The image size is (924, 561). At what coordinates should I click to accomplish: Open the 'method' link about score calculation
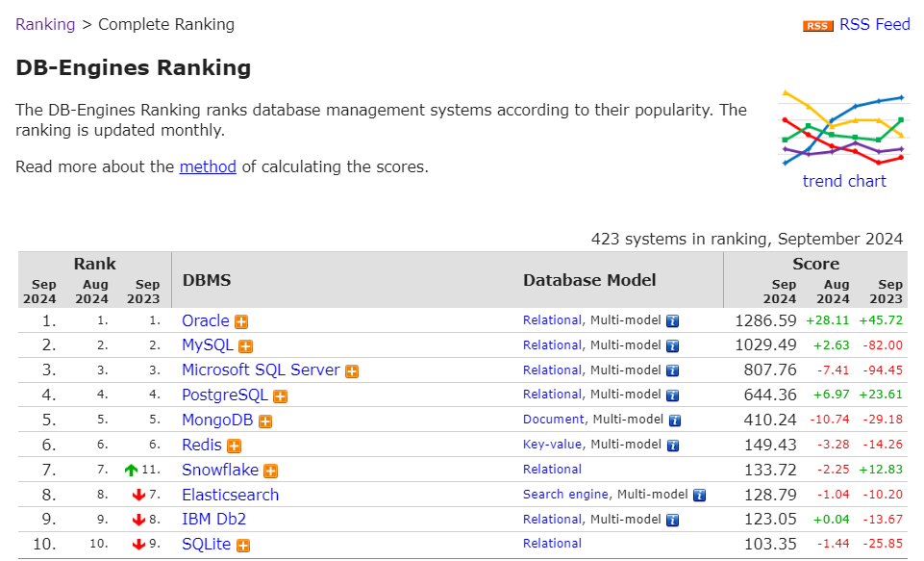[208, 166]
